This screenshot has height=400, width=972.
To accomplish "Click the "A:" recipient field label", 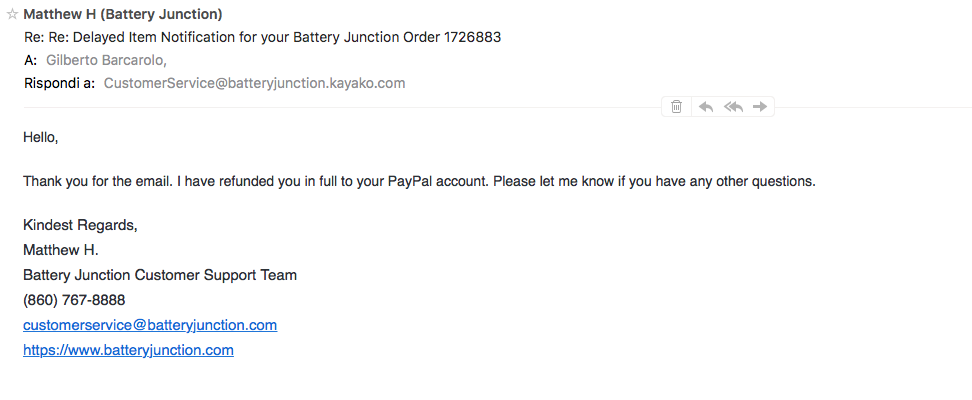I will point(31,60).
